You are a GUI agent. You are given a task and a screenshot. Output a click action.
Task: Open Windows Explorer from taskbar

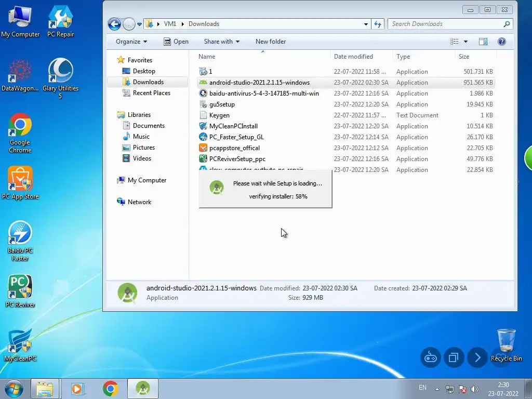click(45, 389)
